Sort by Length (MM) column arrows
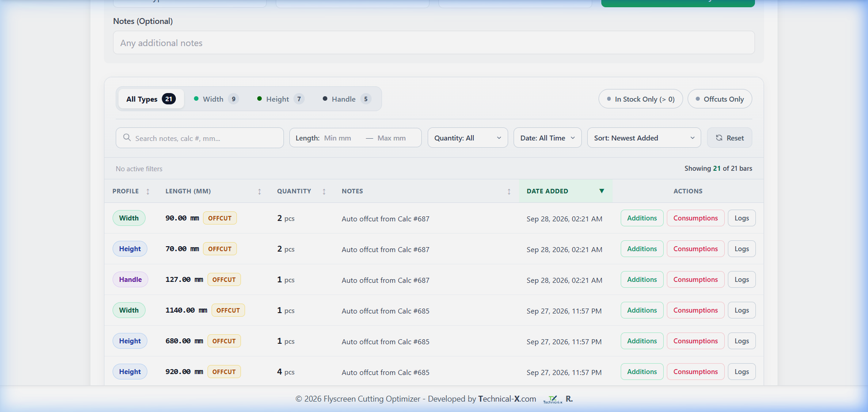This screenshot has height=412, width=868. [259, 191]
